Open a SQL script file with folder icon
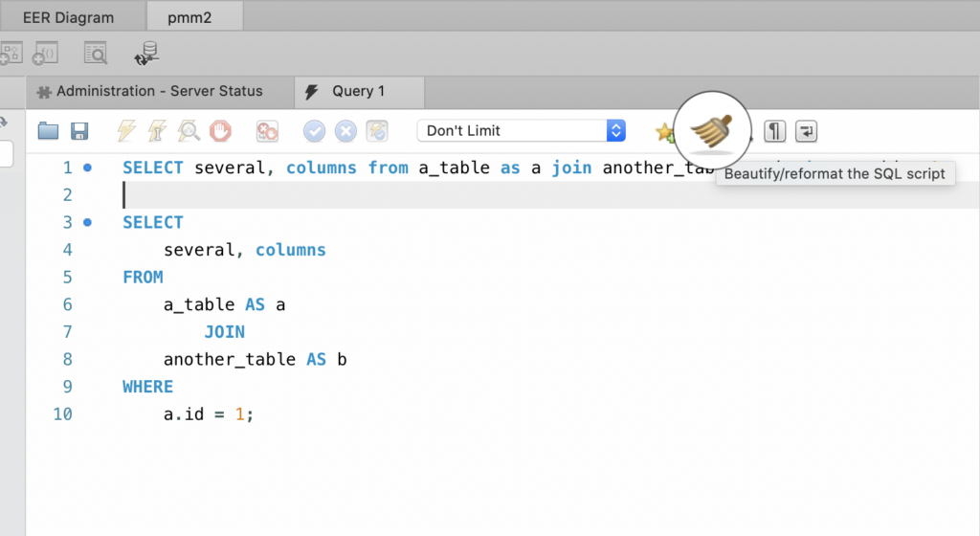 click(x=48, y=131)
